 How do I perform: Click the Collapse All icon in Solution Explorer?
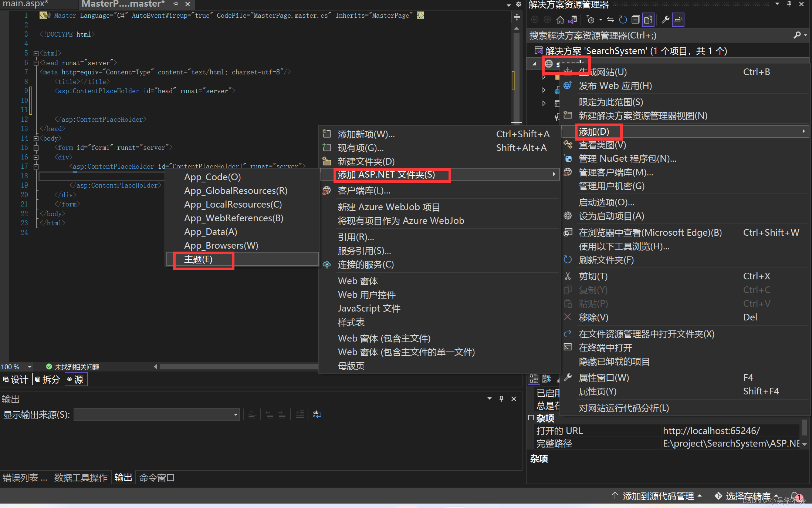(635, 20)
